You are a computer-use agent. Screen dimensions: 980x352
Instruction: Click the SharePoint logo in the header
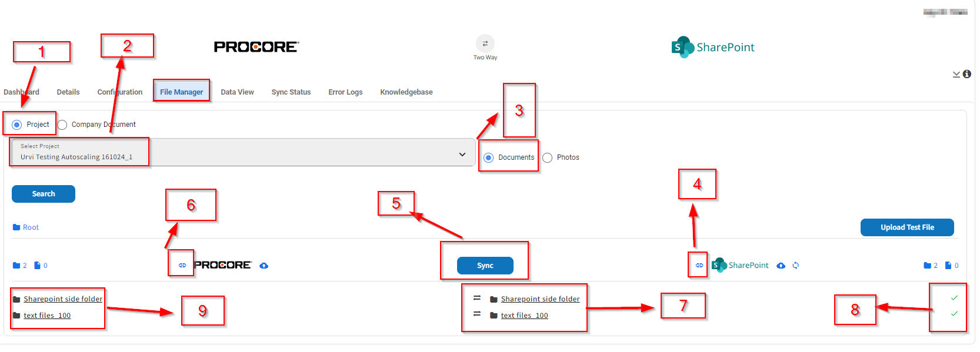tap(713, 47)
